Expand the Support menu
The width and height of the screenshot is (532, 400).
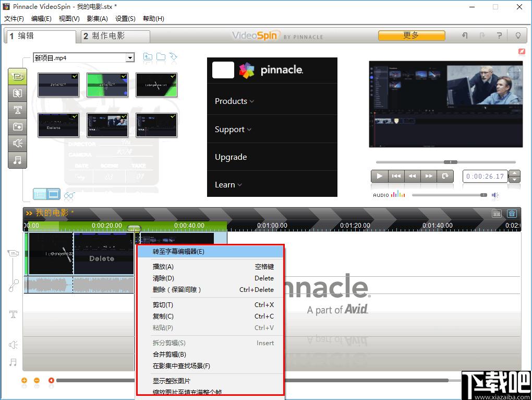tap(233, 130)
